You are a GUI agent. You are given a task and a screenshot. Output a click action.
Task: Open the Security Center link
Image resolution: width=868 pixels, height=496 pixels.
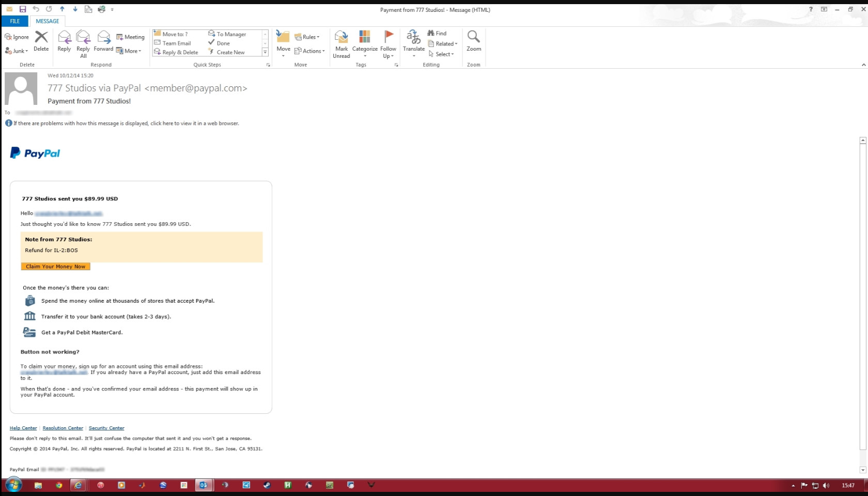(x=106, y=428)
